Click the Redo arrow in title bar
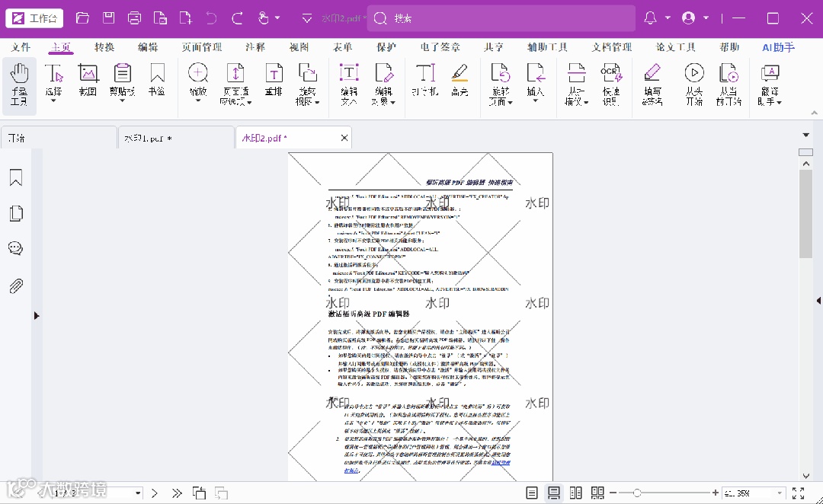 237,18
